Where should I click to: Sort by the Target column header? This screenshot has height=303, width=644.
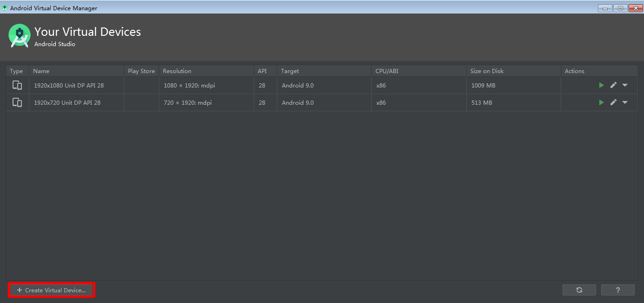pyautogui.click(x=324, y=71)
